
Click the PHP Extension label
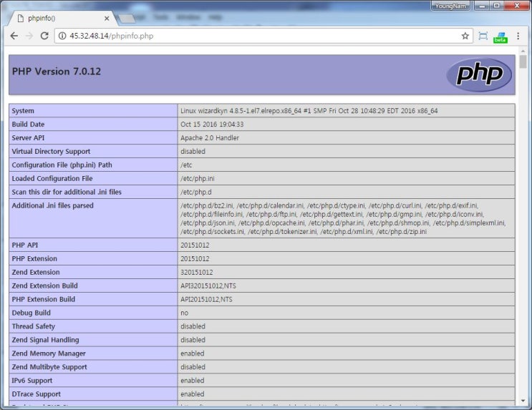click(x=34, y=258)
